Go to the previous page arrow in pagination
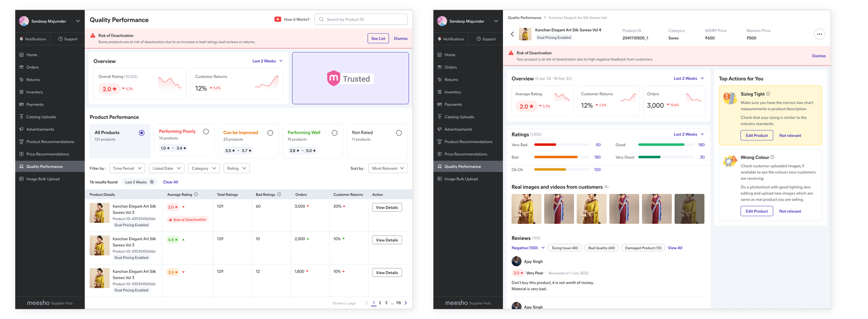The width and height of the screenshot is (868, 319). click(x=367, y=303)
